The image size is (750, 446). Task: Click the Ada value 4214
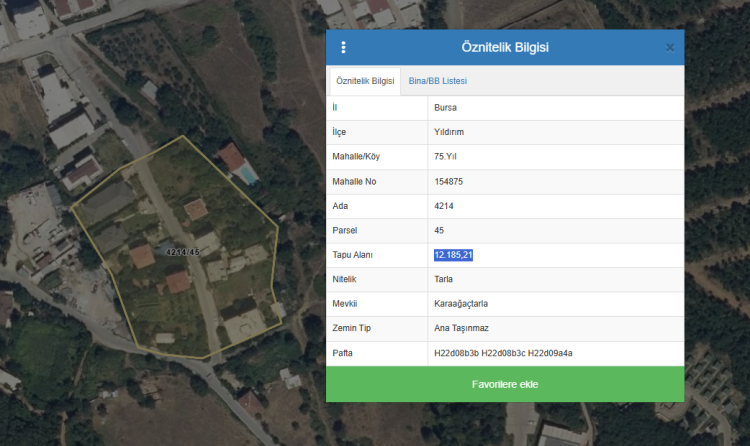pyautogui.click(x=444, y=206)
